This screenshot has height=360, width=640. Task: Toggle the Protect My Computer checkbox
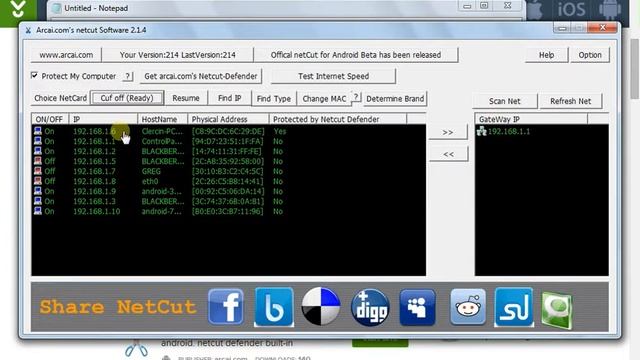click(34, 76)
